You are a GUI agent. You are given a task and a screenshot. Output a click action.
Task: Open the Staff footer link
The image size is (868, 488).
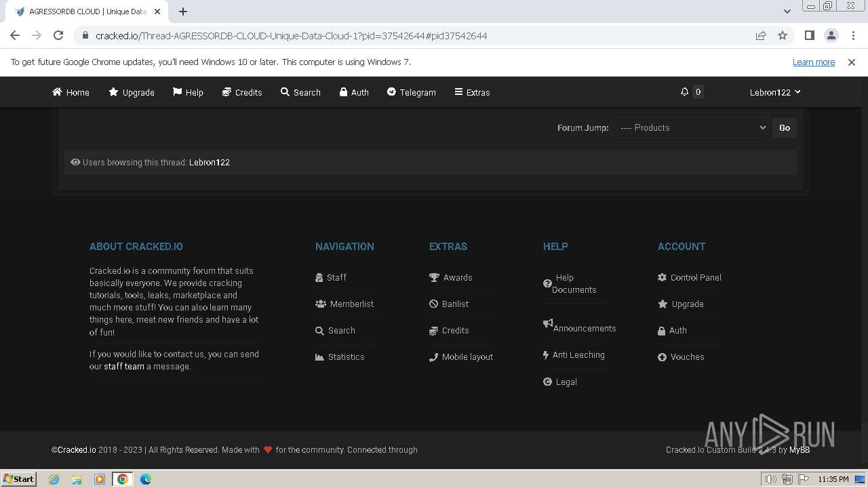(331, 277)
